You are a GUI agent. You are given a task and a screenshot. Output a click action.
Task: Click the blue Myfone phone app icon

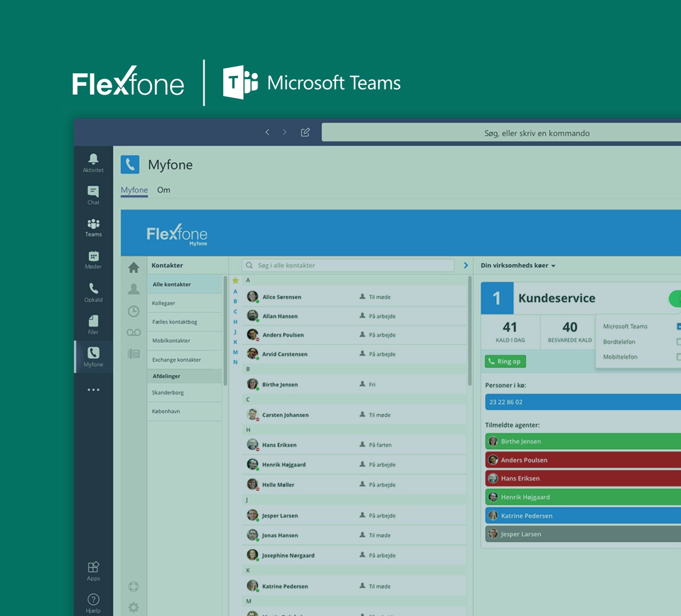[130, 165]
